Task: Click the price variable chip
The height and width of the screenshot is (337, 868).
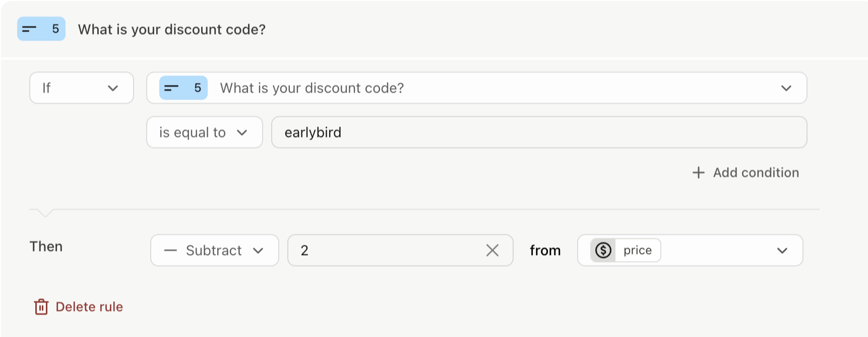Action: click(x=626, y=250)
